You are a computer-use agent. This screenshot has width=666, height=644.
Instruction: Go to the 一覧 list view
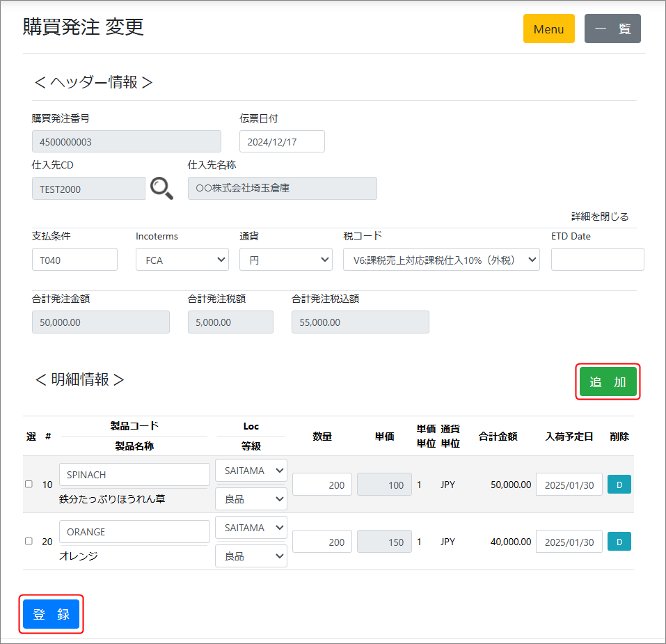[x=612, y=29]
